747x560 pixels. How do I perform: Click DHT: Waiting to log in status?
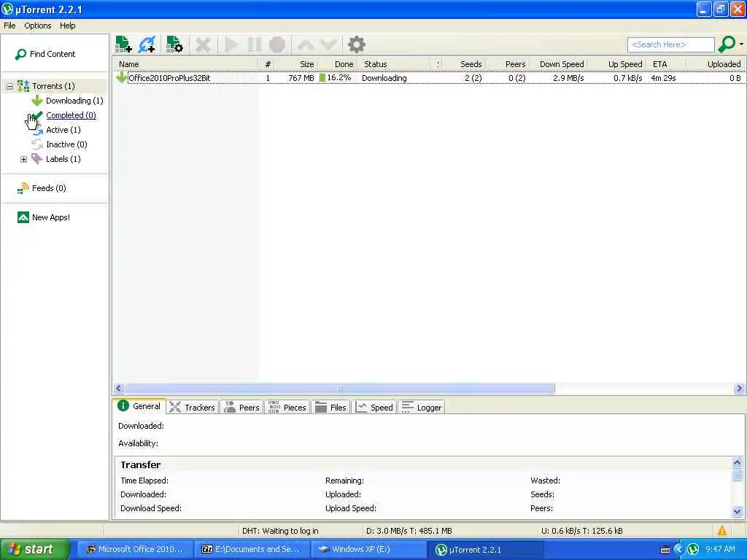point(280,531)
